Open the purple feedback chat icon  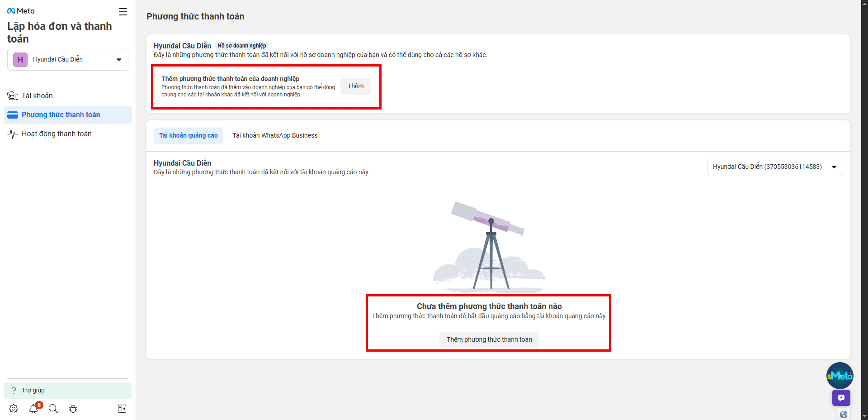[841, 398]
